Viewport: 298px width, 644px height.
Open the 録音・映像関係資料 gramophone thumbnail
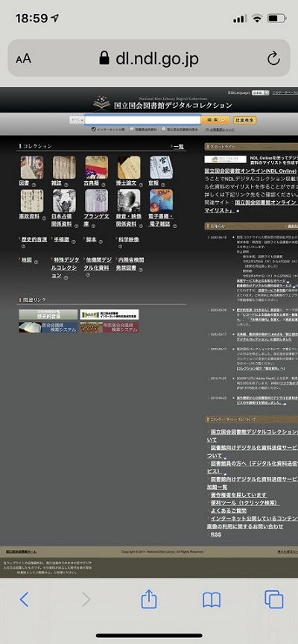(x=129, y=201)
